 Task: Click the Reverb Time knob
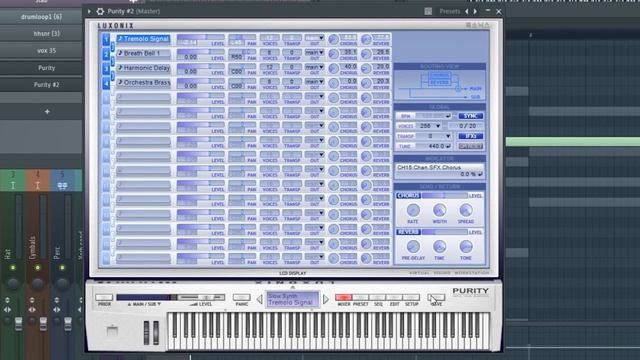point(440,247)
